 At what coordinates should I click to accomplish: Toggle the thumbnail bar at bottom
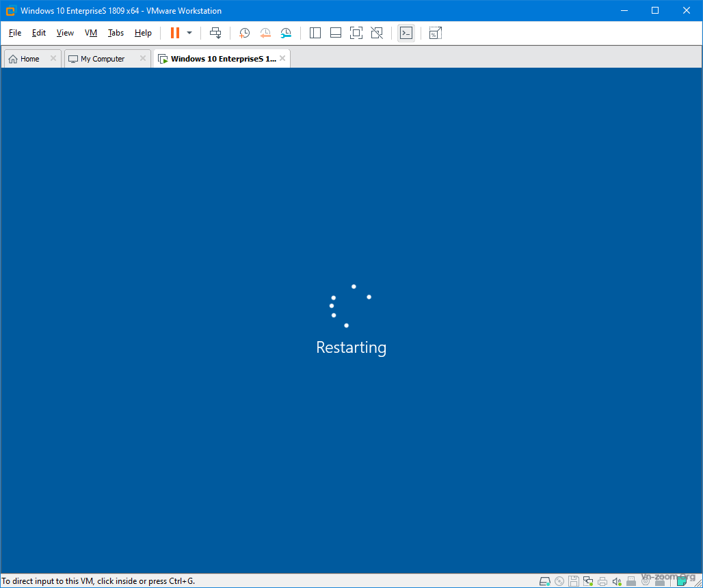click(336, 33)
